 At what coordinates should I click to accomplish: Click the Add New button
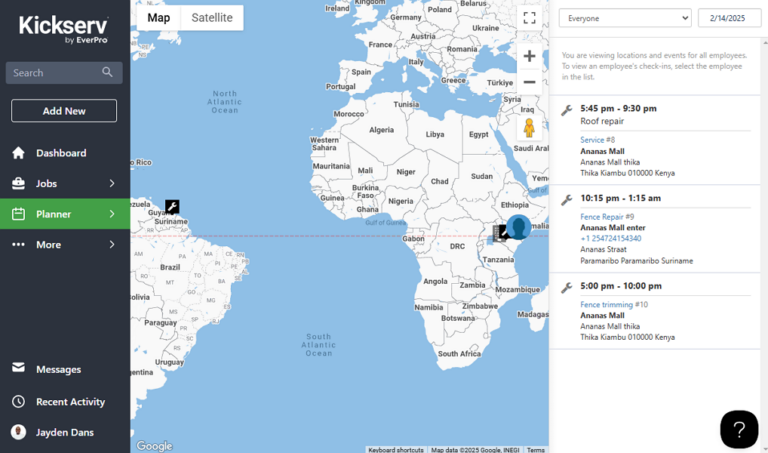tap(64, 111)
